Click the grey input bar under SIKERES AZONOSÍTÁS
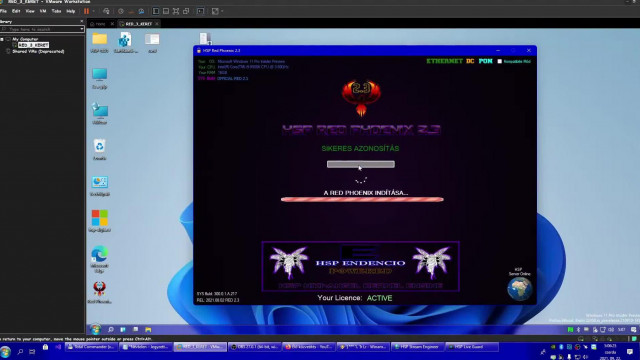Screen dimensions: 640x360 [x=361, y=164]
